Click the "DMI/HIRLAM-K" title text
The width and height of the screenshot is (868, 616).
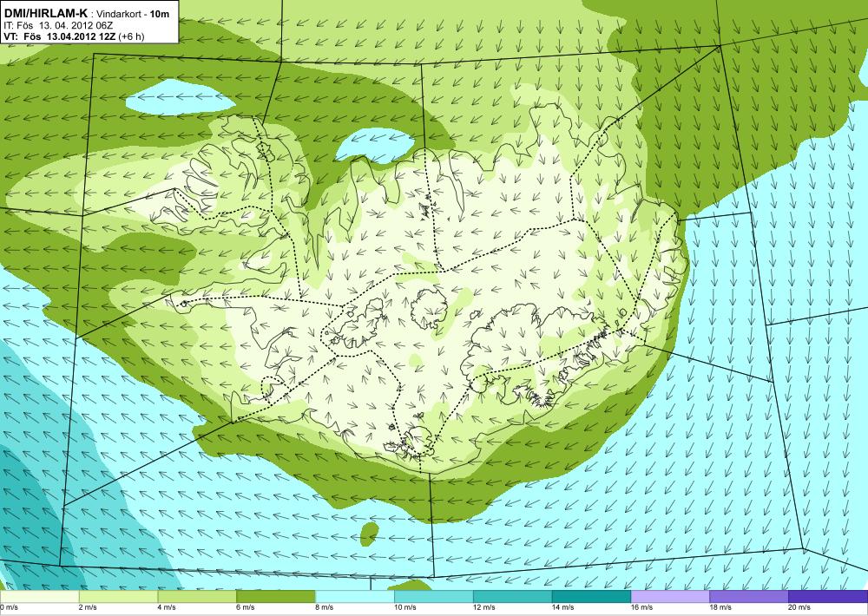coord(45,13)
